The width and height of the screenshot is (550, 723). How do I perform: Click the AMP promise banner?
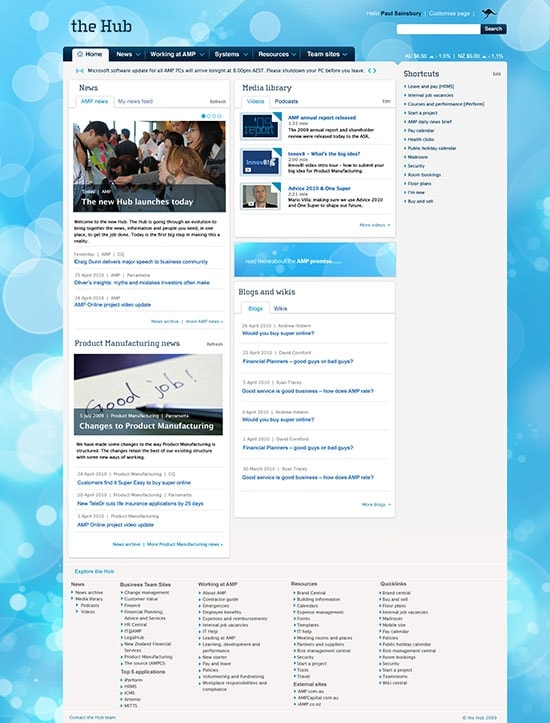tap(315, 260)
